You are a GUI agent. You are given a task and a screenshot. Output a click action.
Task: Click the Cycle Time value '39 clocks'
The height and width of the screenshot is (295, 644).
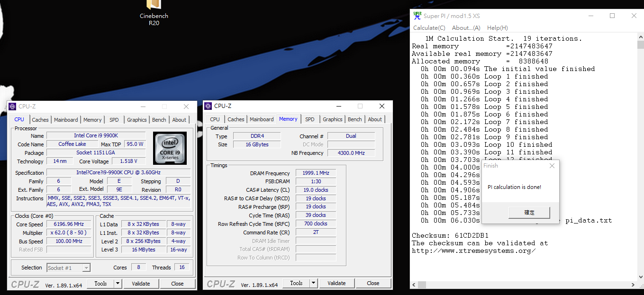(316, 215)
